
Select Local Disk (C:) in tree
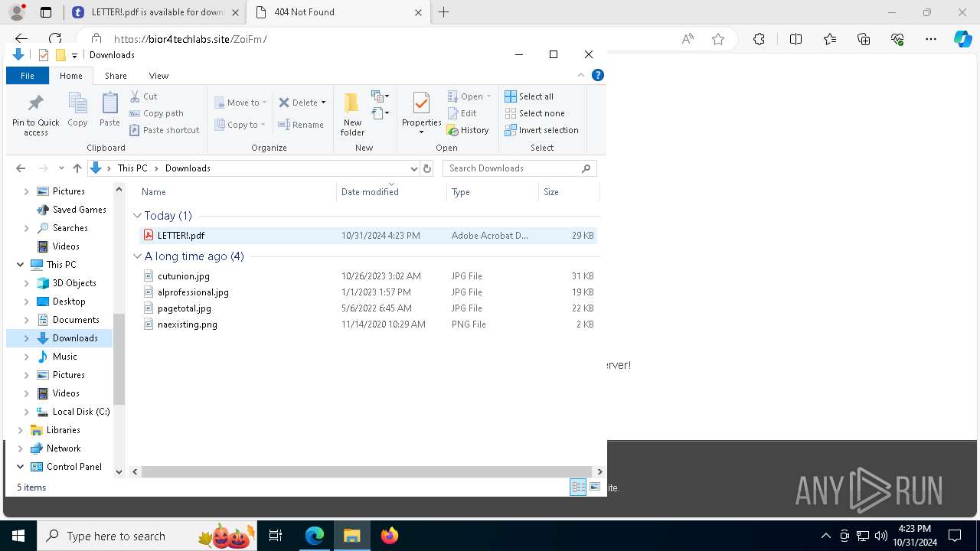(x=80, y=412)
